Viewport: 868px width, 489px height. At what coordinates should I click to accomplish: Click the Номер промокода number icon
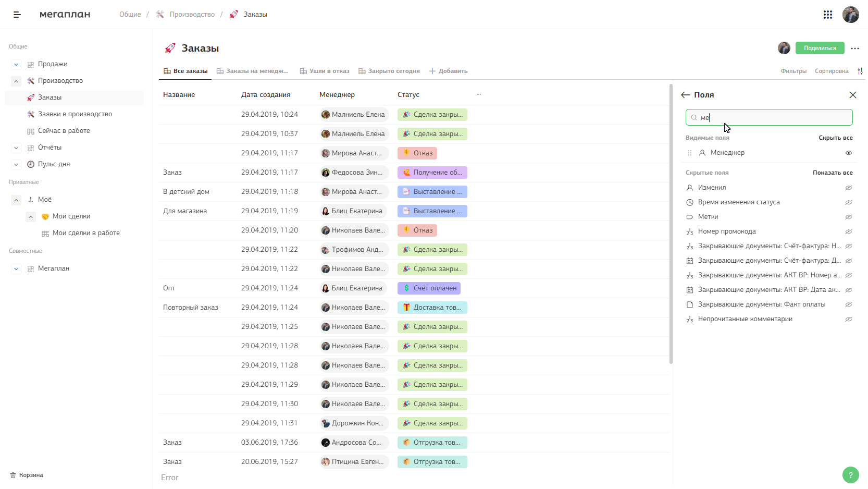690,231
